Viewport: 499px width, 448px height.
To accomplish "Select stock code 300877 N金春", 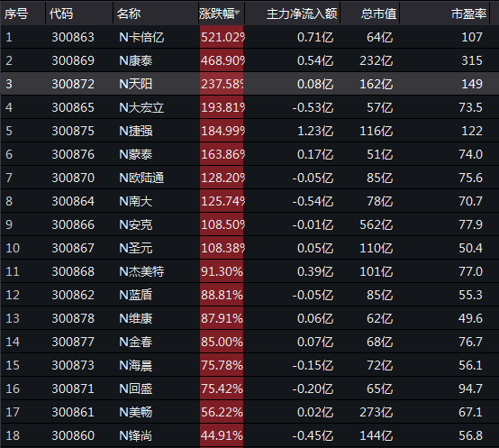I will coord(73,342).
